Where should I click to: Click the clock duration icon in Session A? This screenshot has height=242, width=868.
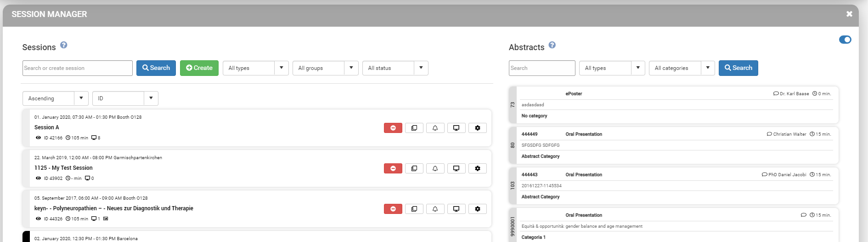68,138
